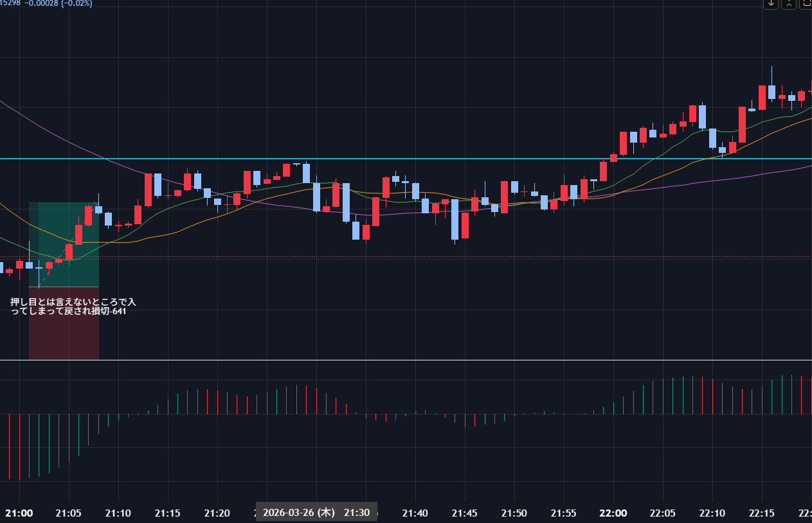812x523 pixels.
Task: Click the blue candle with the highest wick
Action: pos(771,91)
